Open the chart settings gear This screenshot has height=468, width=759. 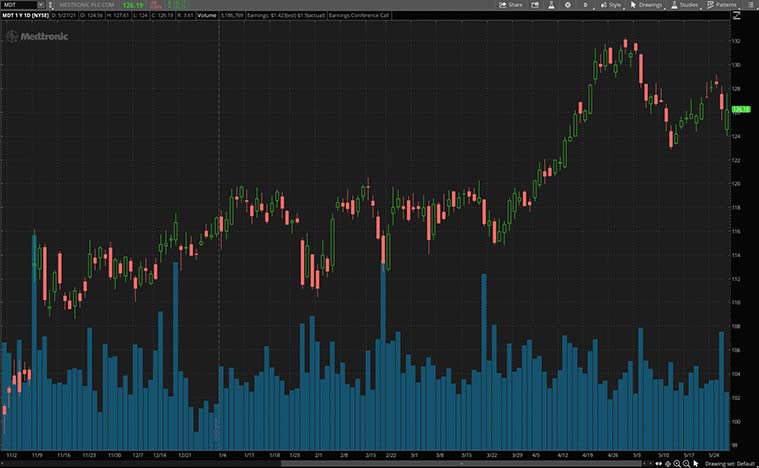tap(568, 5)
